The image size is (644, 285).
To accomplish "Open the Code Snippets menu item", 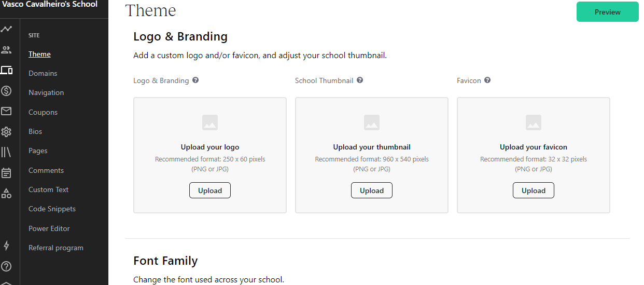I will click(52, 209).
